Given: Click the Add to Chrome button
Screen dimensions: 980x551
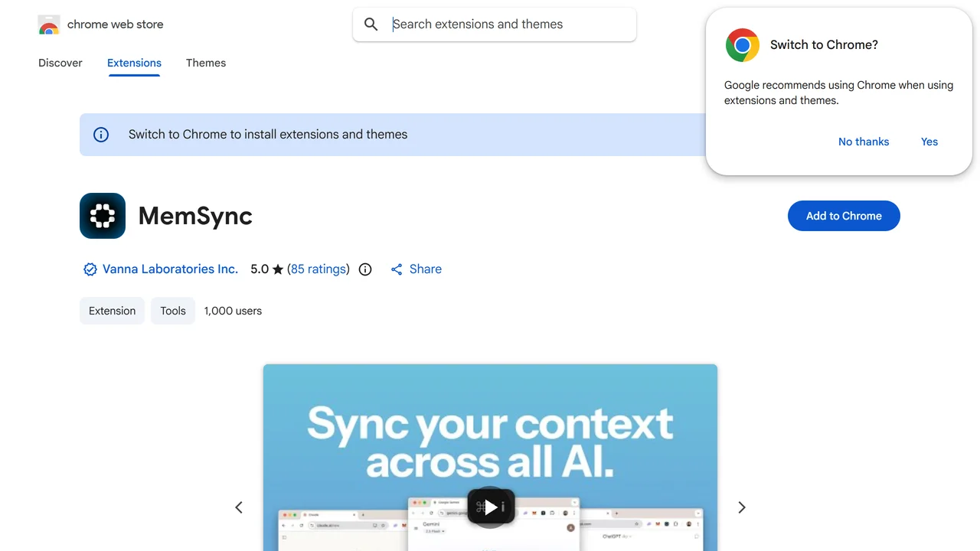Looking at the screenshot, I should coord(844,216).
